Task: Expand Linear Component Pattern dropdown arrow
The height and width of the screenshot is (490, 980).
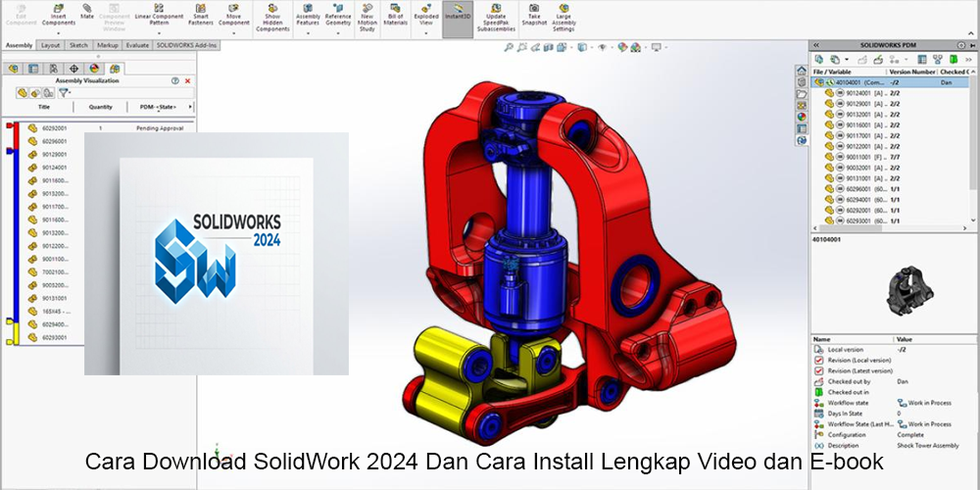Action: pos(160,33)
